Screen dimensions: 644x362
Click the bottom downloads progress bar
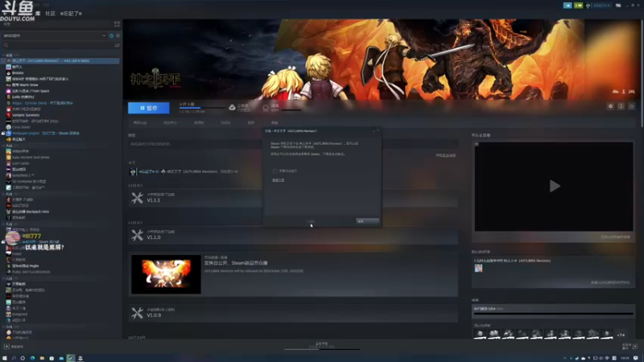321,349
